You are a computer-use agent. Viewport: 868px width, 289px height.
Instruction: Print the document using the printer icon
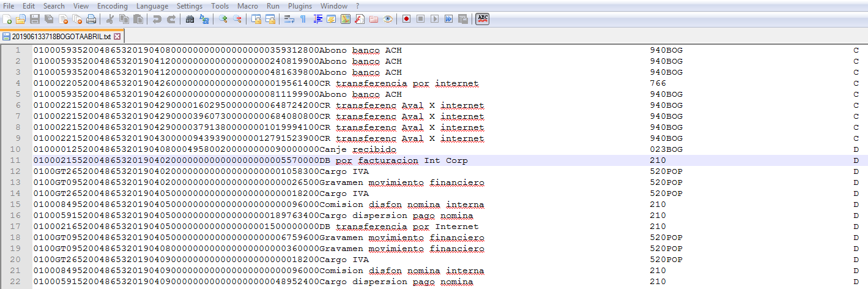pos(91,19)
